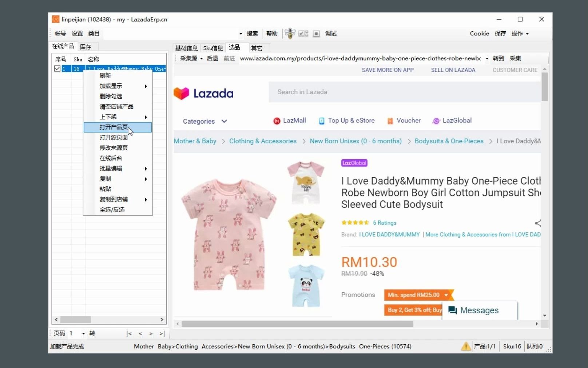This screenshot has height=368, width=588.
Task: Select the blue panda bodysuit thumbnail
Action: coord(306,286)
